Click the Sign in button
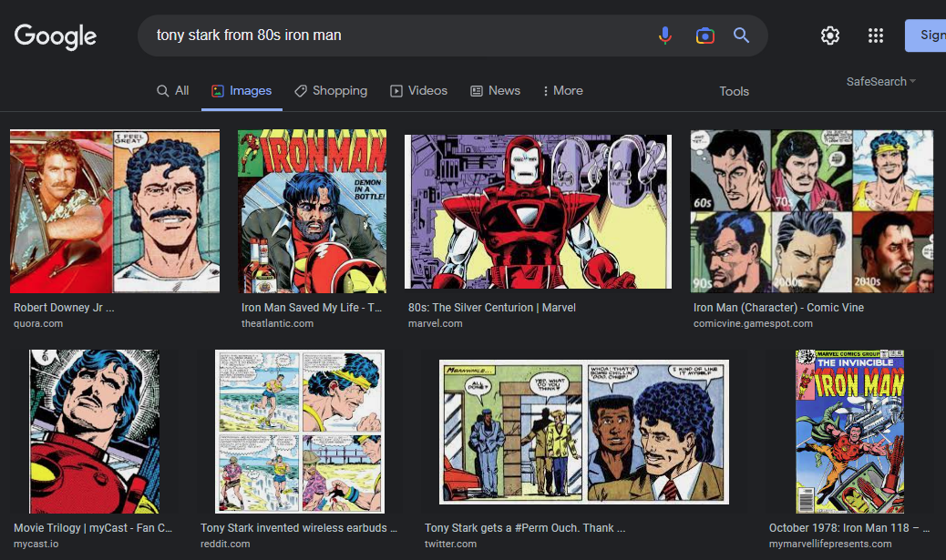Image resolution: width=946 pixels, height=560 pixels. pyautogui.click(x=925, y=36)
